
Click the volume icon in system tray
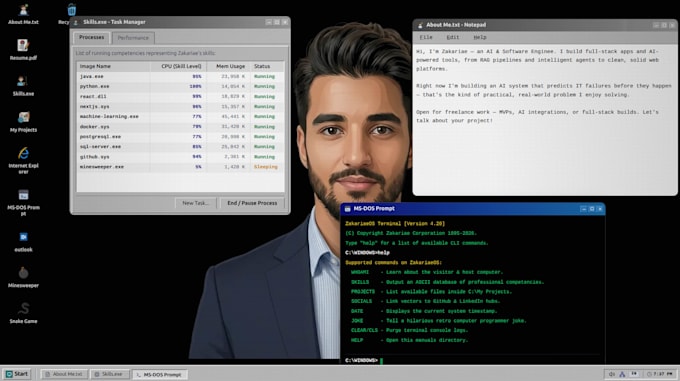pyautogui.click(x=611, y=374)
